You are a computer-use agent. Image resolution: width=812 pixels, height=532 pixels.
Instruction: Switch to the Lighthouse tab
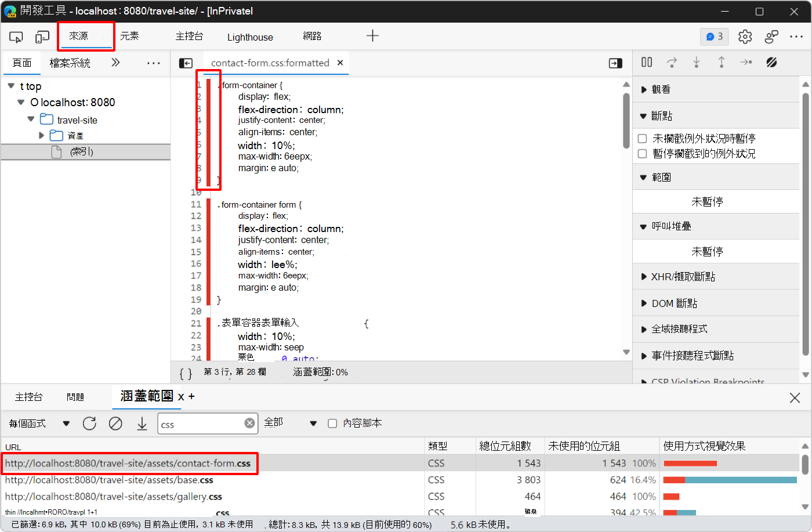click(250, 37)
